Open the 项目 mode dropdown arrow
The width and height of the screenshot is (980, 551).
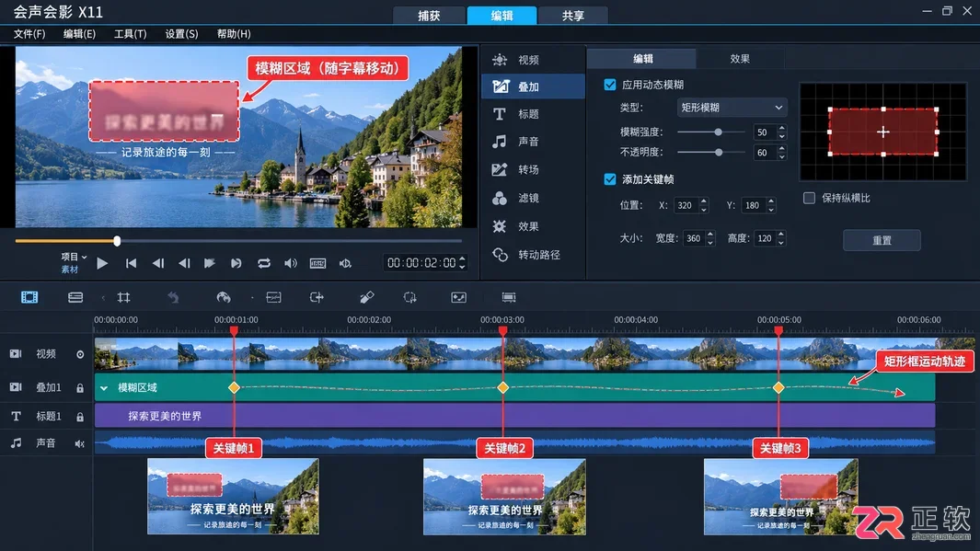pyautogui.click(x=85, y=257)
